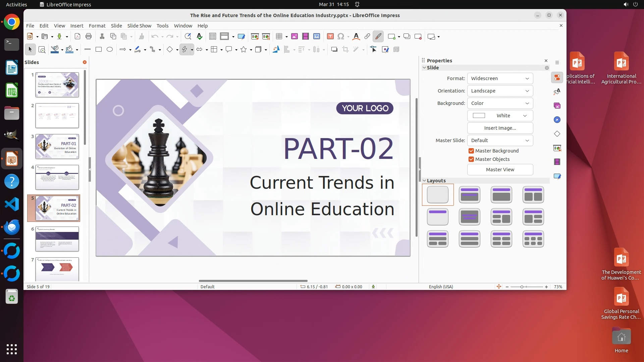The image size is (644, 362).
Task: Open the White background color picker
Action: (x=500, y=116)
